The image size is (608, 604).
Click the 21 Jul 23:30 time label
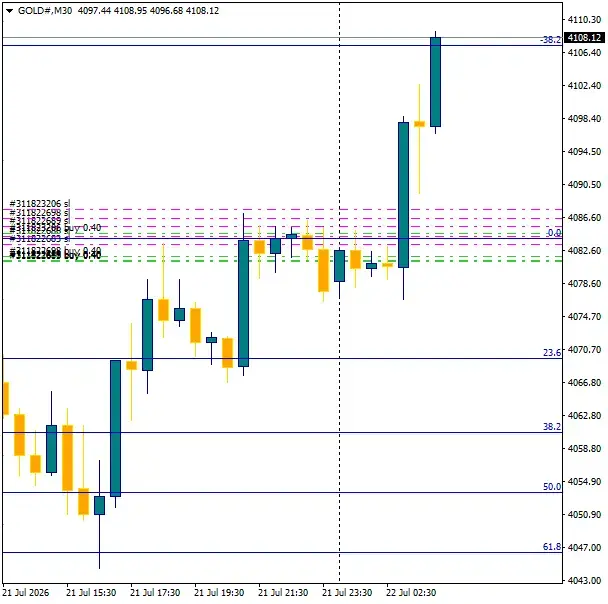[347, 593]
